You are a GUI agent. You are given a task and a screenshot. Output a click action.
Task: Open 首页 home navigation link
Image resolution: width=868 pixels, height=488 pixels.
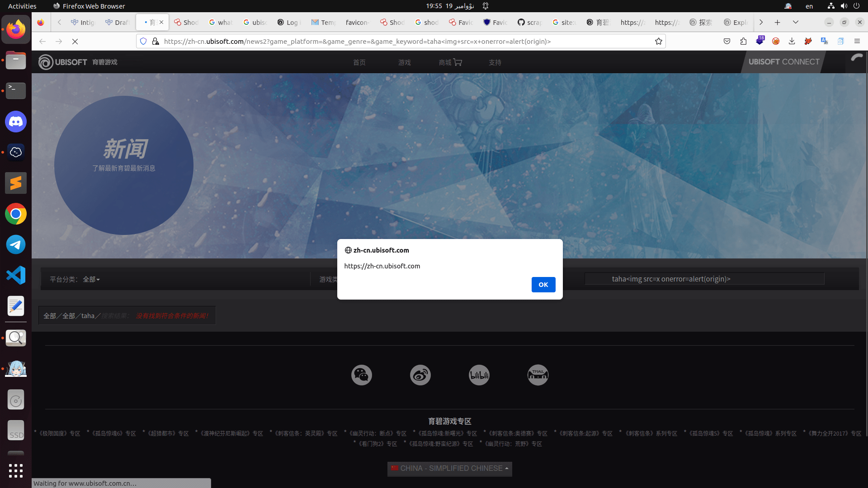tap(359, 62)
